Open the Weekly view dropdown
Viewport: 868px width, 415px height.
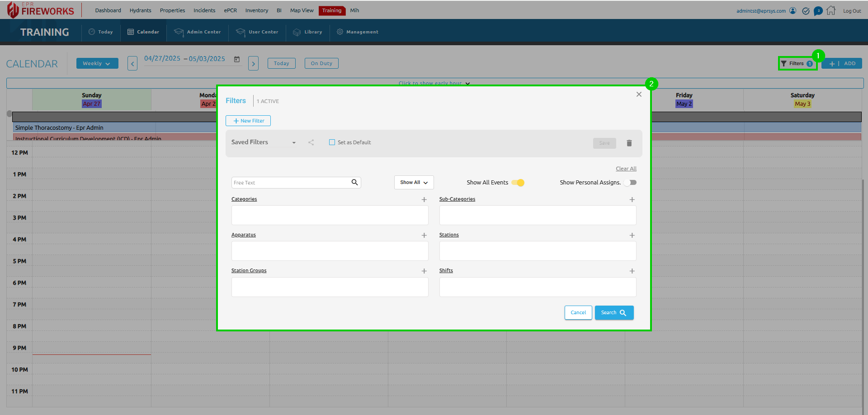(x=97, y=63)
